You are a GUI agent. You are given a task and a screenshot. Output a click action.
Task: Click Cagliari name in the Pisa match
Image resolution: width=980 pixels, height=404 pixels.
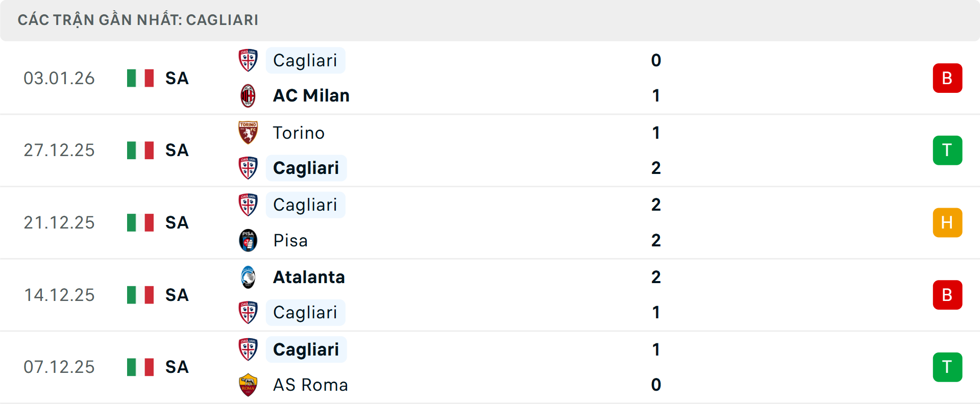click(305, 205)
